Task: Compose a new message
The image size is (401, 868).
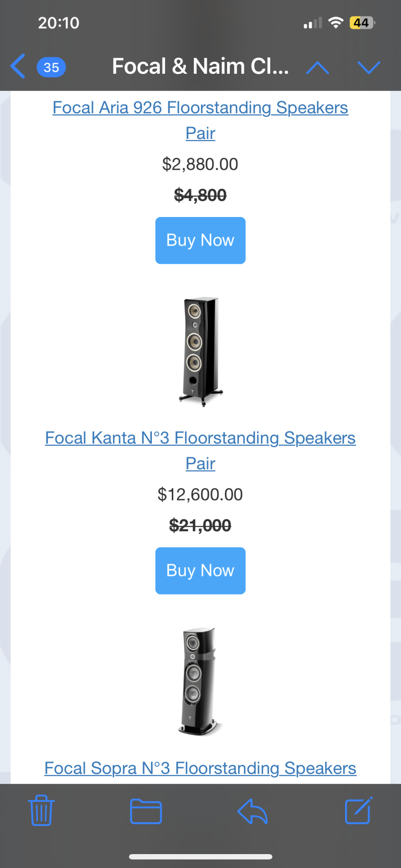Action: click(x=358, y=810)
